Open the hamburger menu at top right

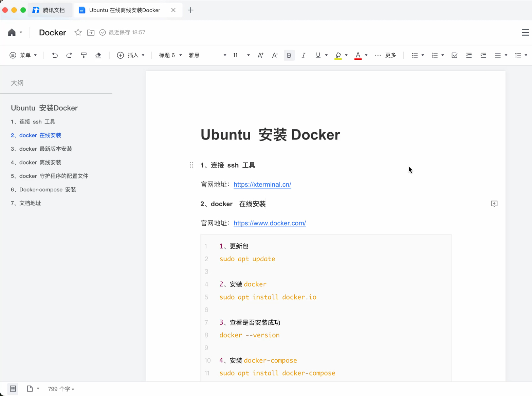[525, 33]
